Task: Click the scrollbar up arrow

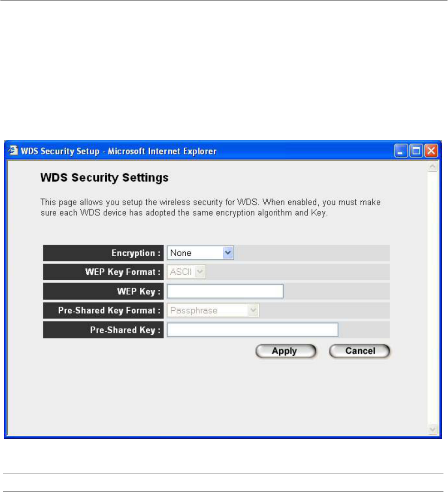Action: click(x=432, y=167)
